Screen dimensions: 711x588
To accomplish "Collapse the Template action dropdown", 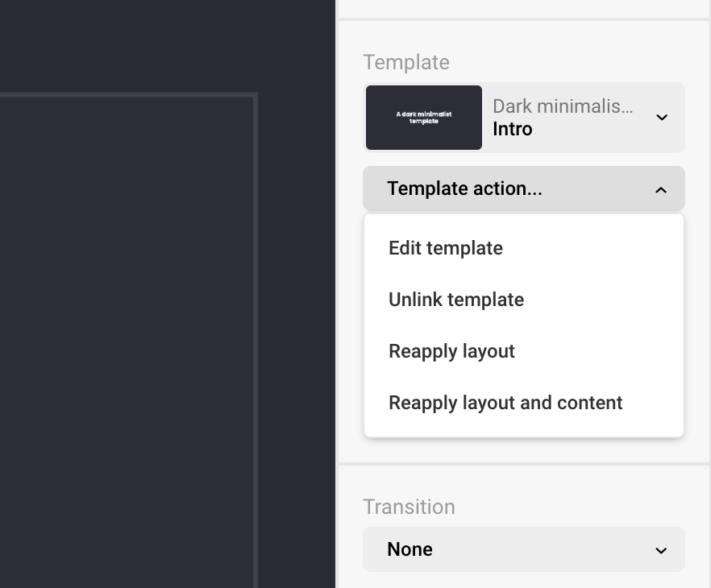I will pyautogui.click(x=524, y=188).
